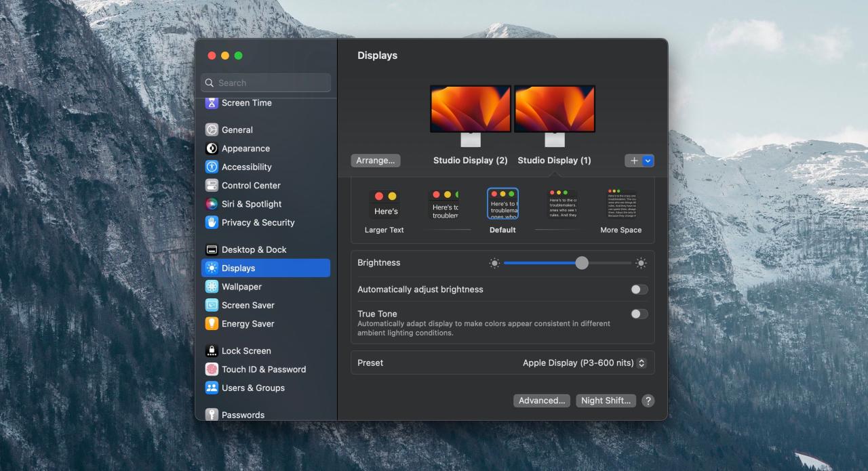868x471 pixels.
Task: Select General in the sidebar
Action: [266, 129]
